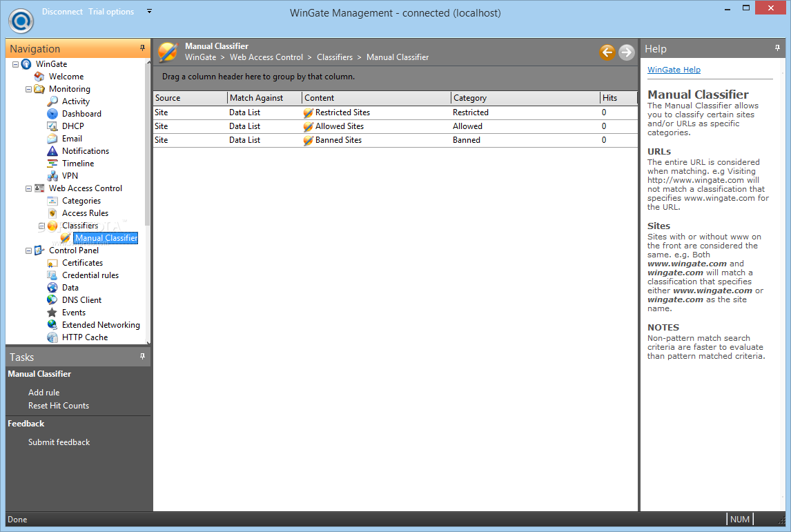Image resolution: width=791 pixels, height=532 pixels.
Task: Click Reset Hit Counts task
Action: pos(59,406)
